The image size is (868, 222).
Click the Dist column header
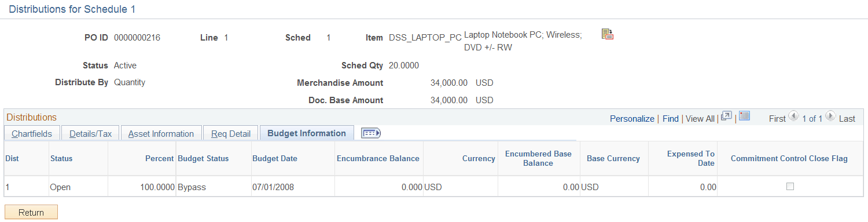pyautogui.click(x=12, y=158)
